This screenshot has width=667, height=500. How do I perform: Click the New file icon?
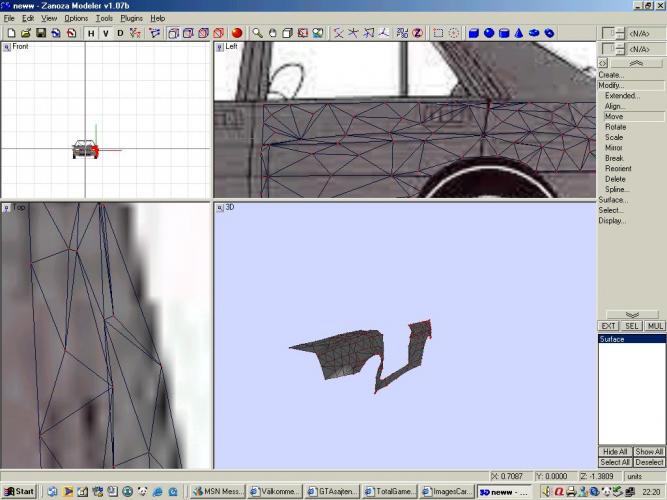point(10,33)
